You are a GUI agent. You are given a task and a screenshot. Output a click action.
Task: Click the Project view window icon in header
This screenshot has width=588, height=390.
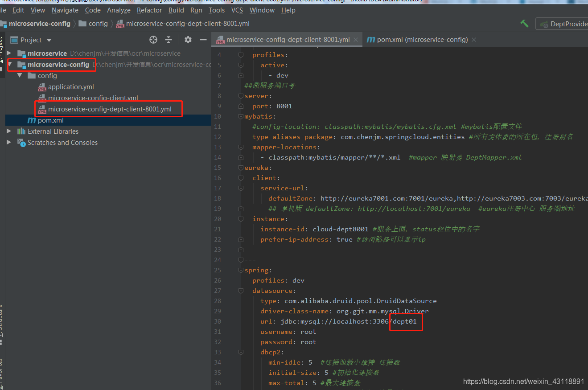coord(14,40)
